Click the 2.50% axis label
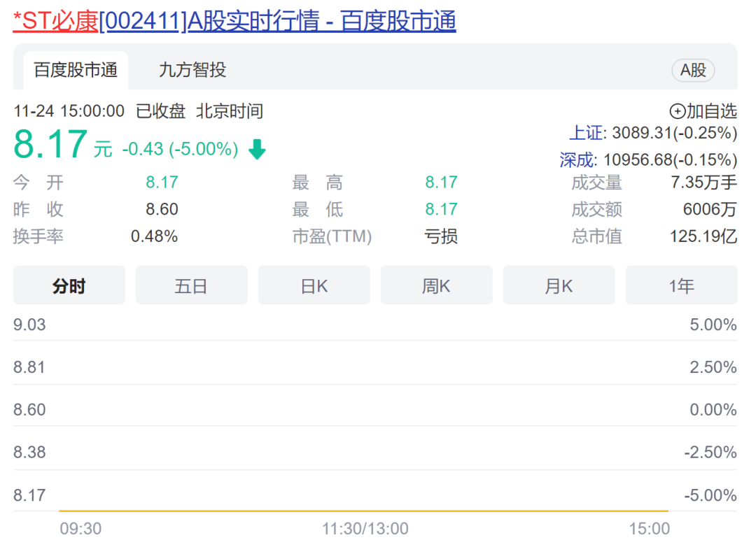The height and width of the screenshot is (547, 756). coord(713,367)
